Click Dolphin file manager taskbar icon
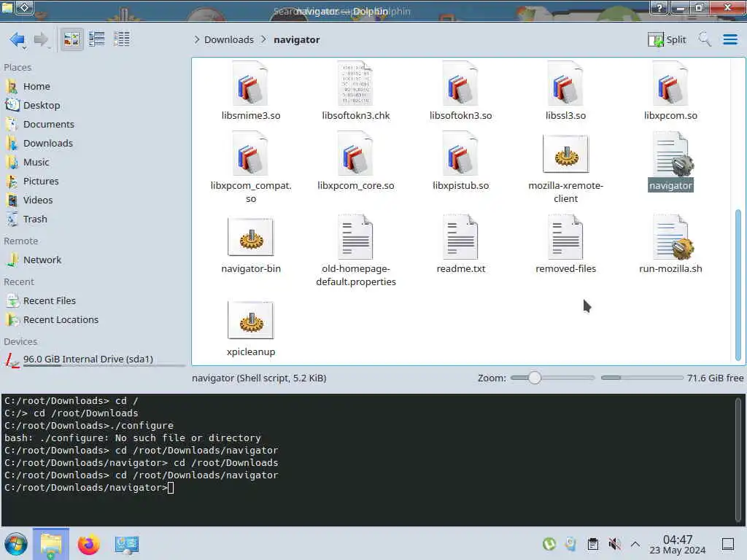The height and width of the screenshot is (560, 747). pyautogui.click(x=51, y=544)
